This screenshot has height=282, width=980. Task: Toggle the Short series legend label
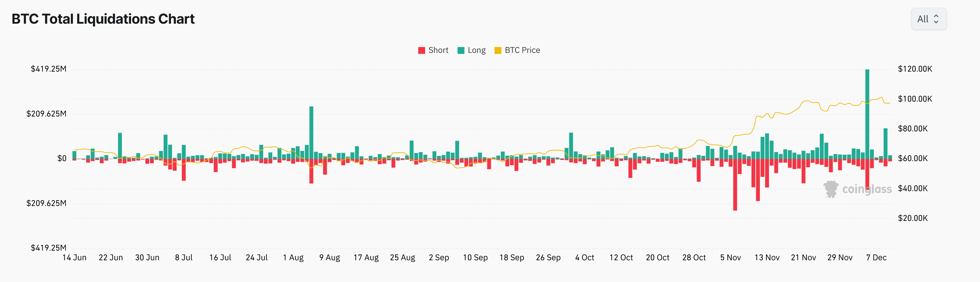(x=438, y=50)
